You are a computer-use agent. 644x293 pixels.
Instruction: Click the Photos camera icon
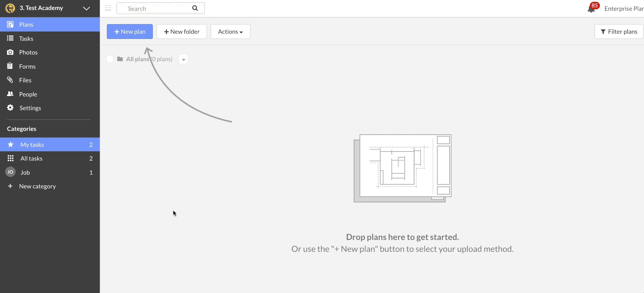[x=10, y=52]
